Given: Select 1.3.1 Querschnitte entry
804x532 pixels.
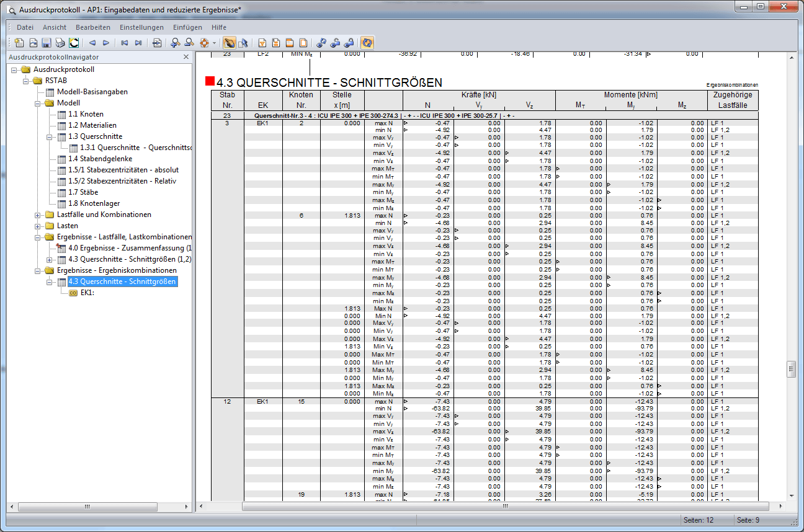Looking at the screenshot, I should tap(135, 148).
